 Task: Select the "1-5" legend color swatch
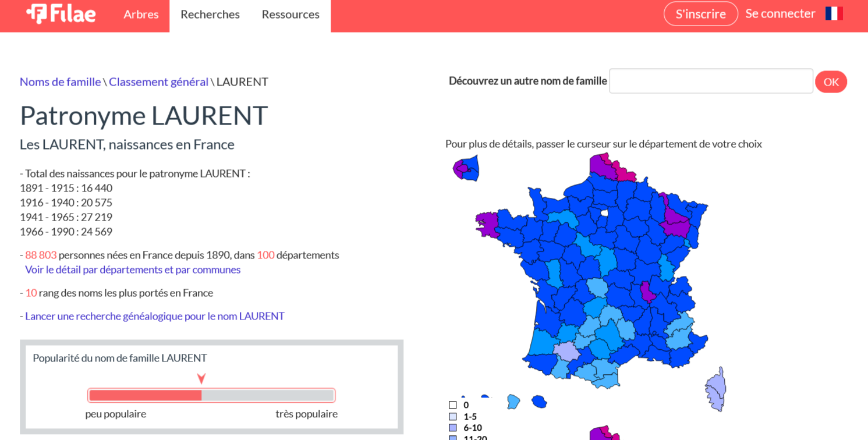point(452,417)
